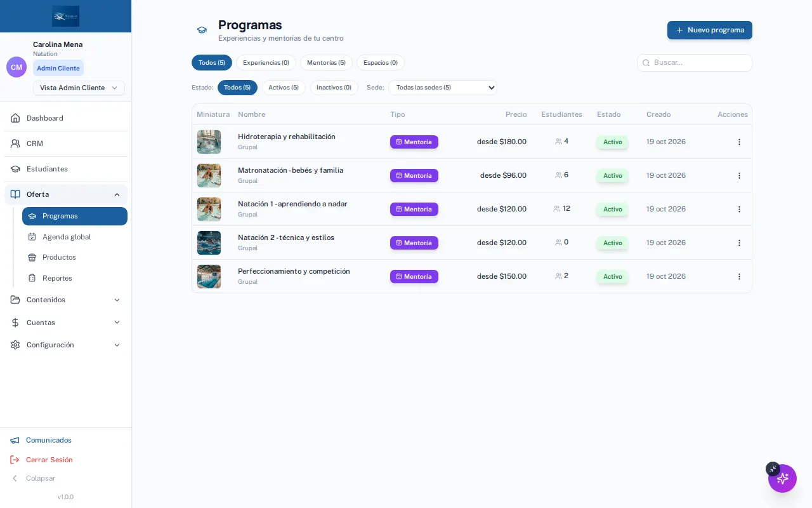This screenshot has width=812, height=508.
Task: Click students icon in Natación 1 row
Action: click(557, 209)
